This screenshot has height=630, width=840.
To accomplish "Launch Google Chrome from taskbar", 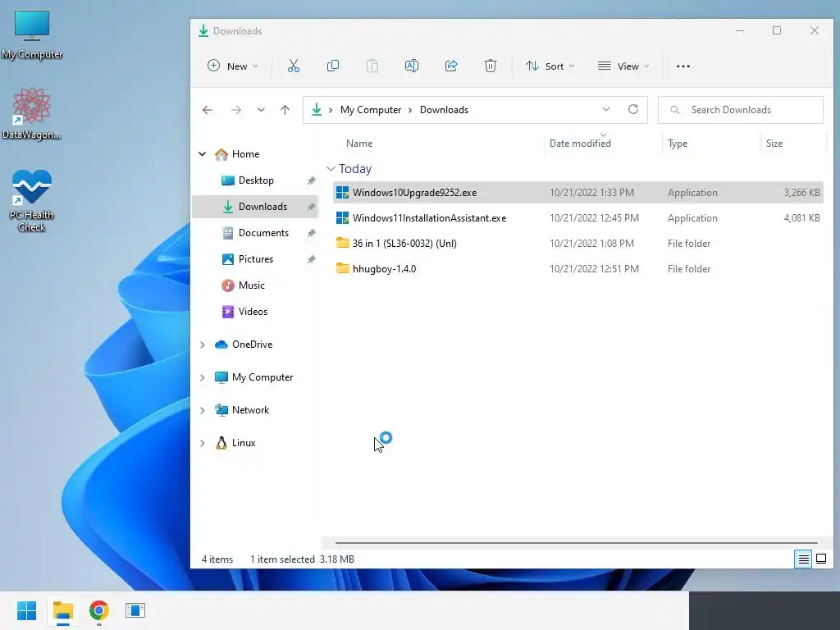I will pyautogui.click(x=99, y=610).
